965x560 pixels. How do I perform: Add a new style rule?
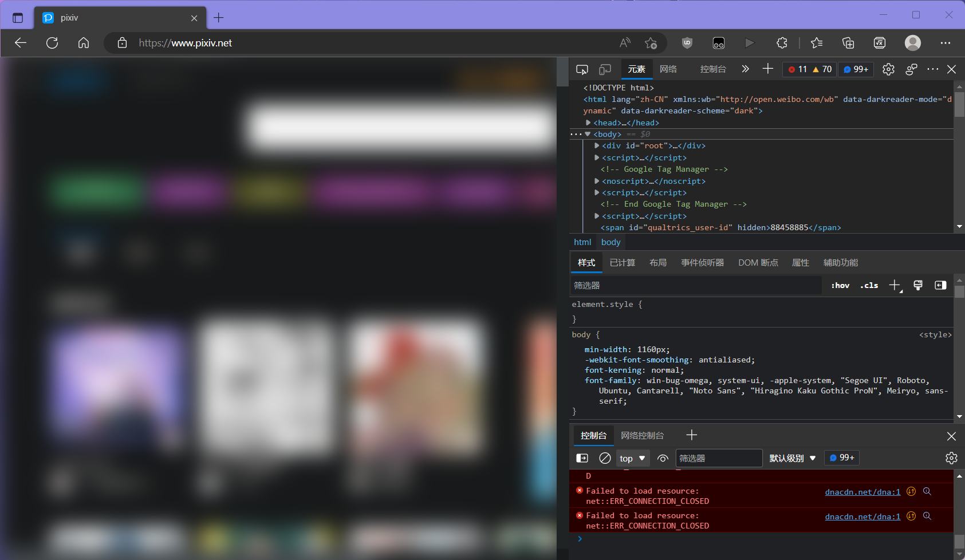(895, 285)
